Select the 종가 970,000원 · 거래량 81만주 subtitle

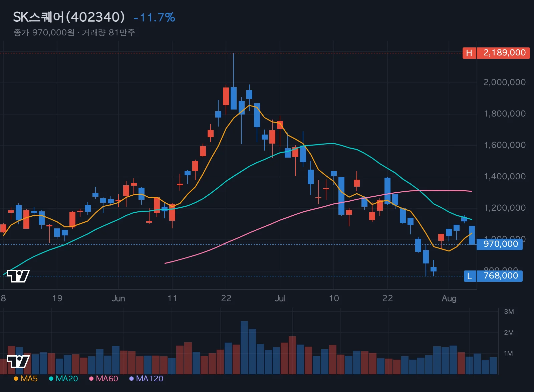tap(74, 32)
